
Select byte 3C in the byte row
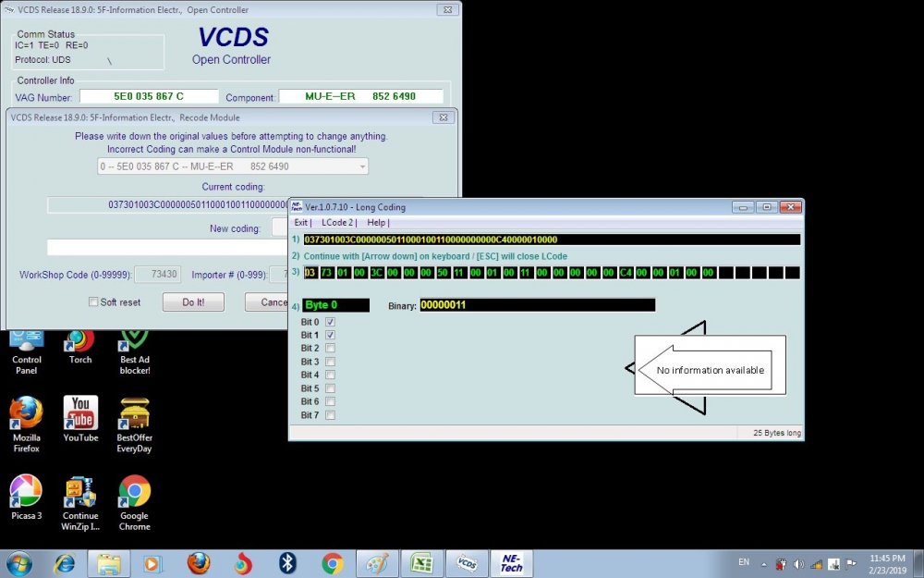(x=377, y=273)
